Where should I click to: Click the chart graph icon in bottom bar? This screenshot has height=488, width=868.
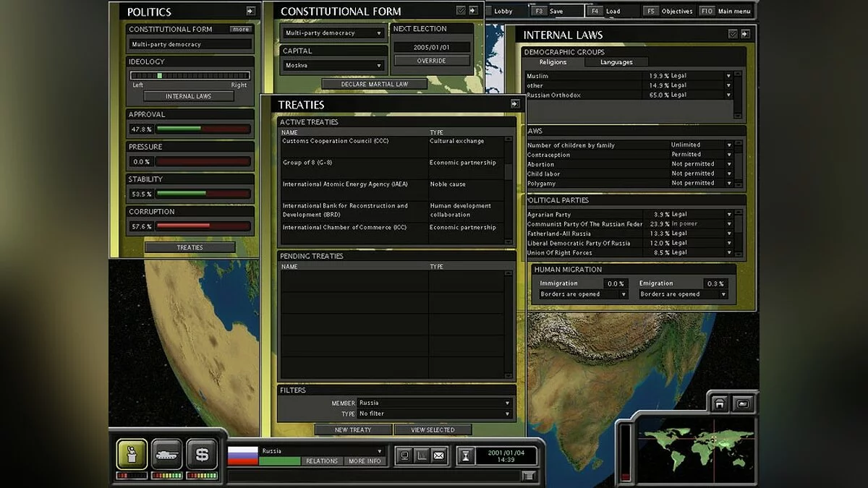tap(422, 456)
